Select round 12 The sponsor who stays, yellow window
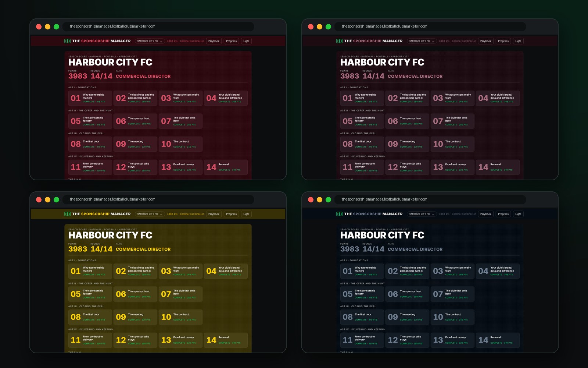The image size is (588, 368). click(135, 340)
